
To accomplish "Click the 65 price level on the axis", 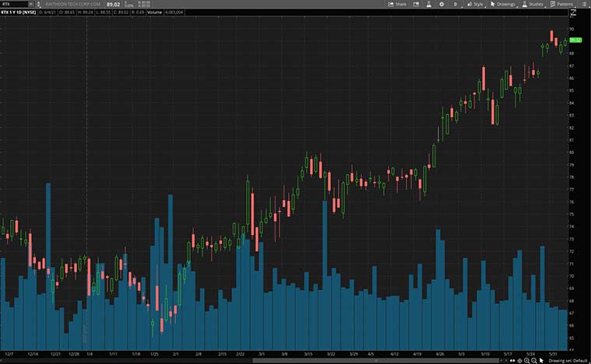I will (x=572, y=338).
